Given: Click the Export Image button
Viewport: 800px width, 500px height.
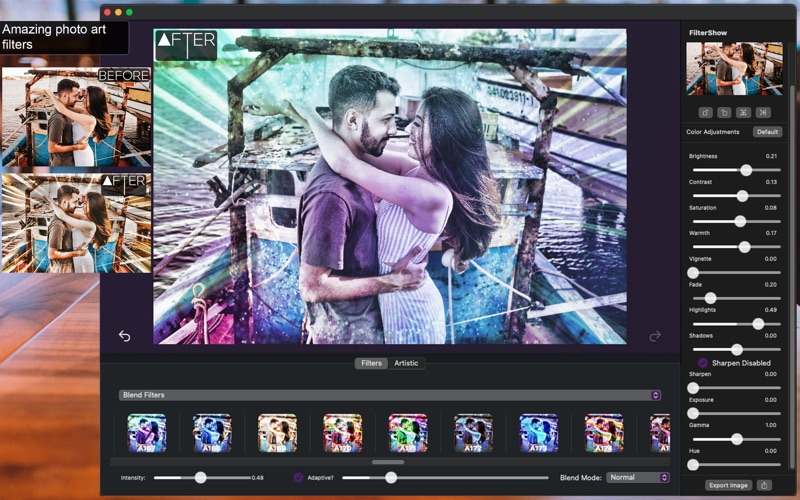Looking at the screenshot, I should (x=728, y=485).
